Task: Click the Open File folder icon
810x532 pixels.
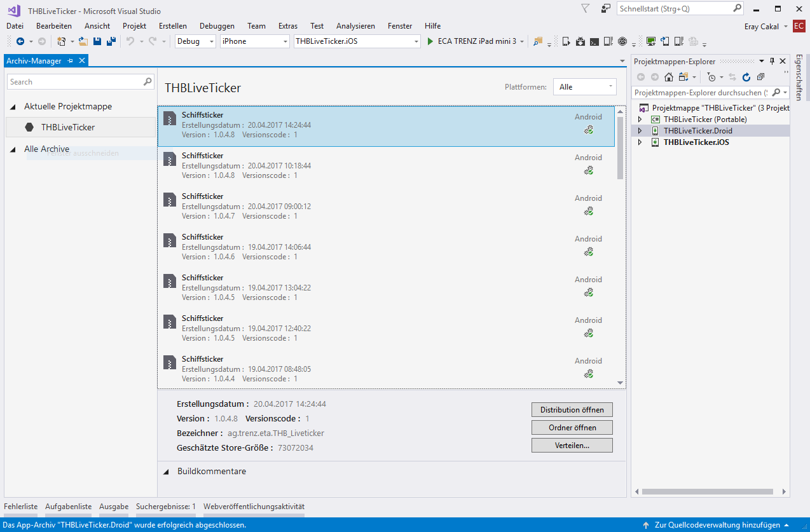Action: coord(83,41)
